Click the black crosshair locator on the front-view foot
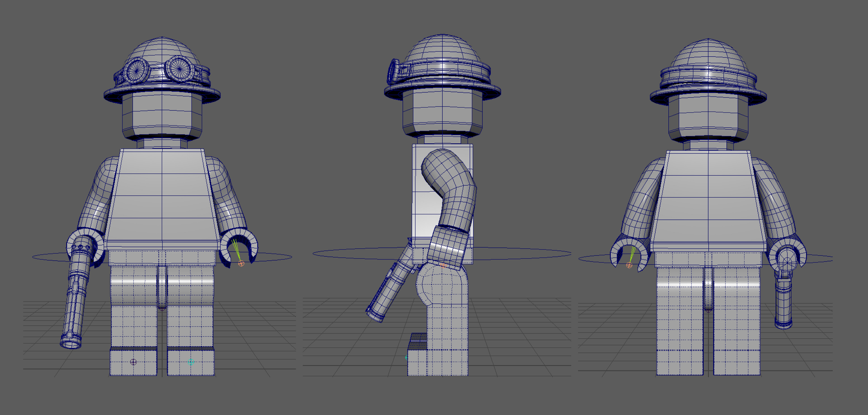 point(133,362)
